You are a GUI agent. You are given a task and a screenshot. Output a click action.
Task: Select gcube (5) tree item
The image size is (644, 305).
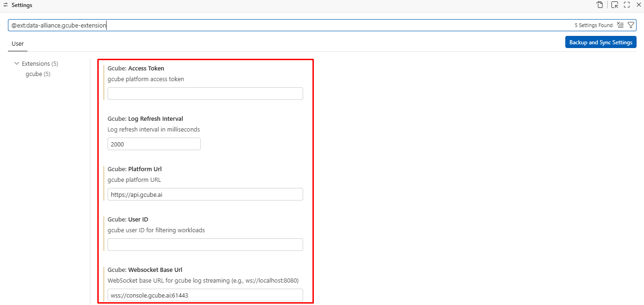[x=38, y=74]
